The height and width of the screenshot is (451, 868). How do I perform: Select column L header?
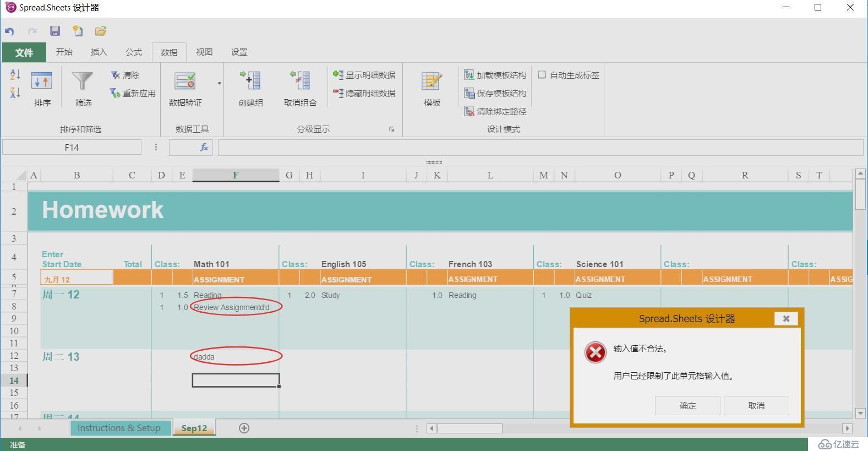(490, 175)
